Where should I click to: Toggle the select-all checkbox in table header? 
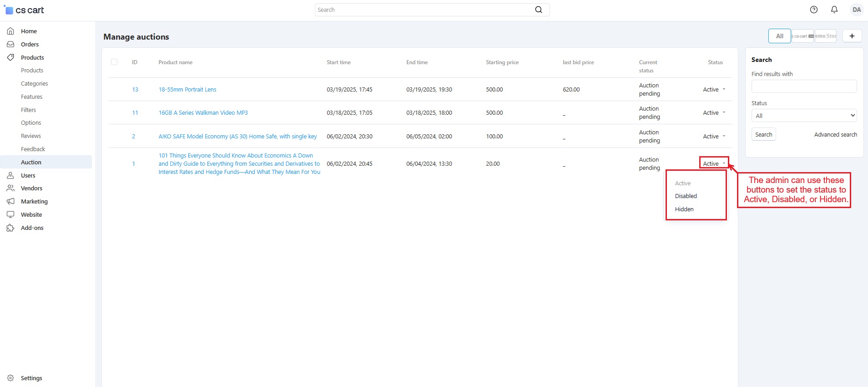click(114, 62)
